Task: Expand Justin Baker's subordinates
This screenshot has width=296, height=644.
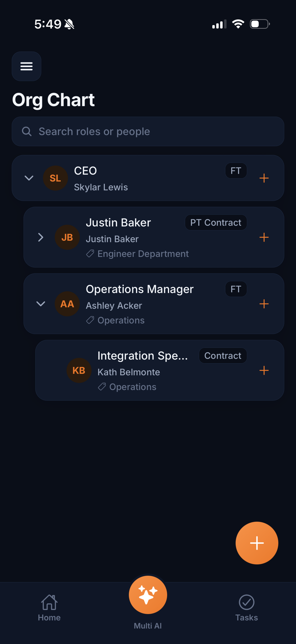Action: click(x=41, y=237)
